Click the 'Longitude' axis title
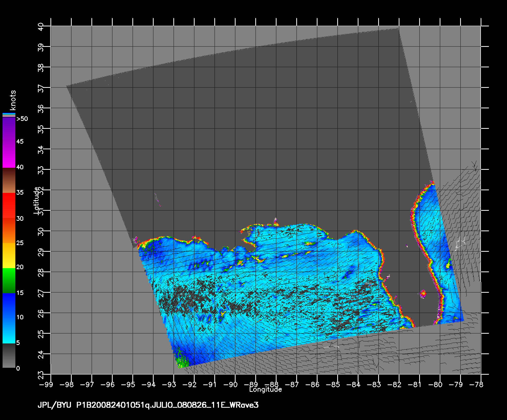This screenshot has width=507, height=420. [266, 390]
